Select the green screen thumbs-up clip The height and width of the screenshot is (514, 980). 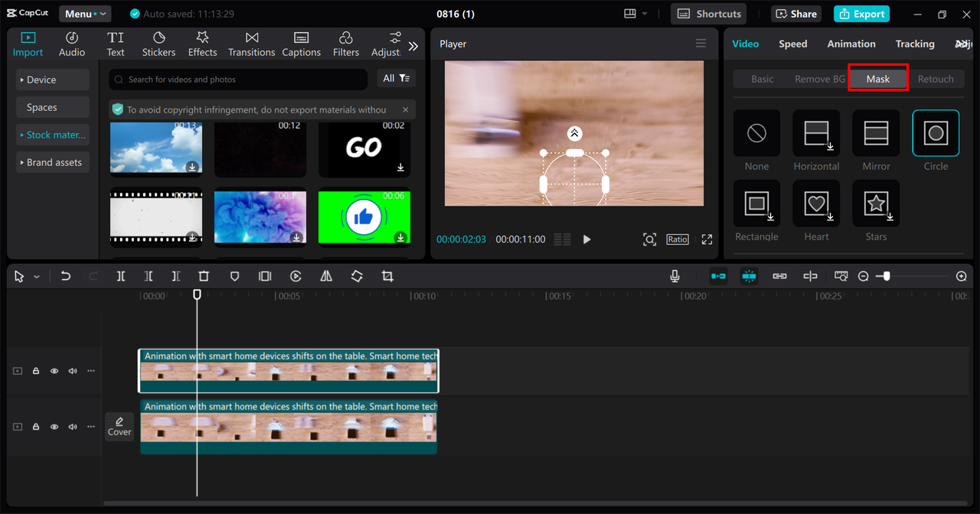[364, 217]
